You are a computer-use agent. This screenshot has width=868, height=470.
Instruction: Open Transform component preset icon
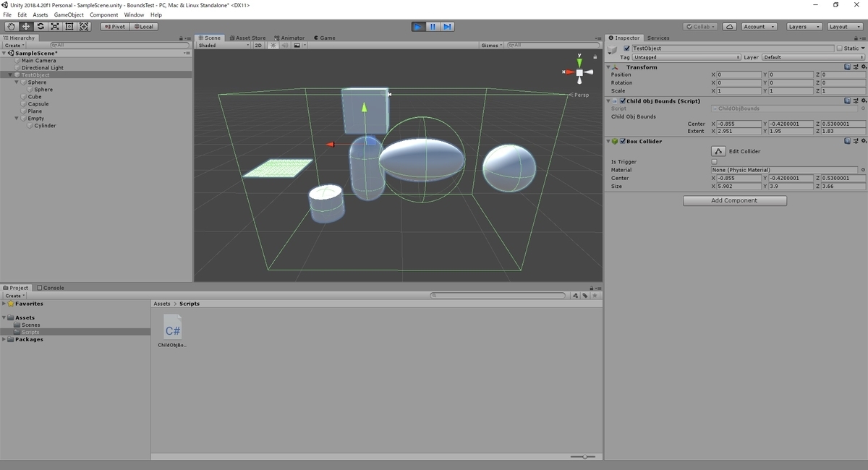(854, 67)
